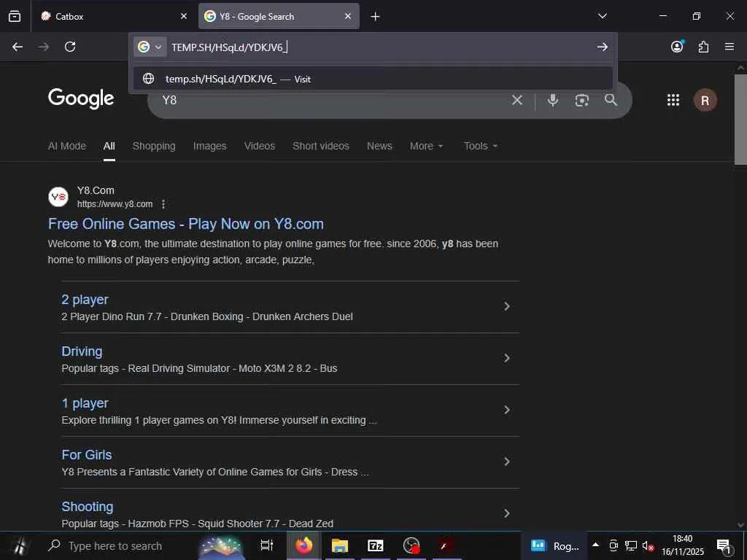Screen dimensions: 747x560
Task: Open search engine dropdown in address bar
Action: pos(150,47)
